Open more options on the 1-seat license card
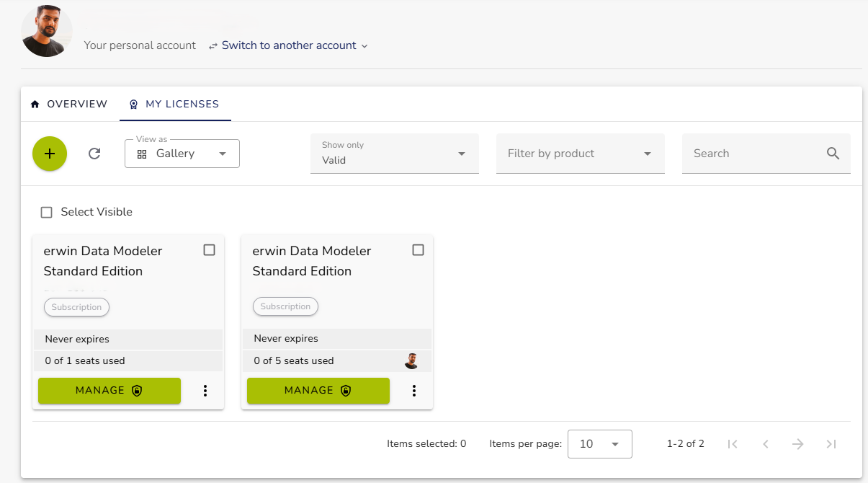868x483 pixels. (205, 391)
